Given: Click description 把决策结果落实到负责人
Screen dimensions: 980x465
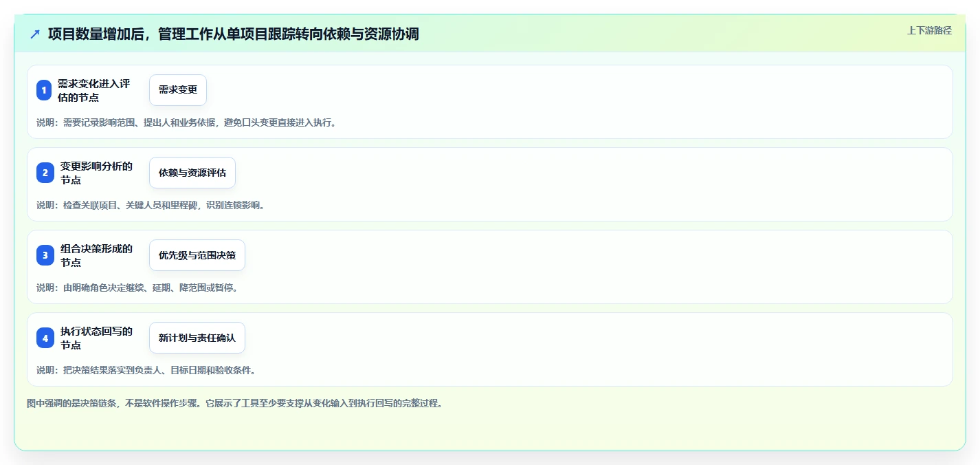Looking at the screenshot, I should coord(146,370).
